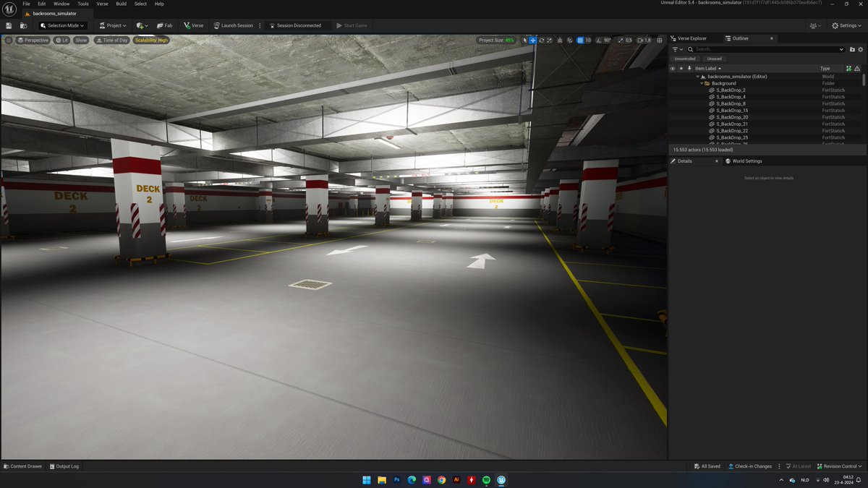The height and width of the screenshot is (488, 868).
Task: Click the Outliner search field
Action: tap(765, 49)
